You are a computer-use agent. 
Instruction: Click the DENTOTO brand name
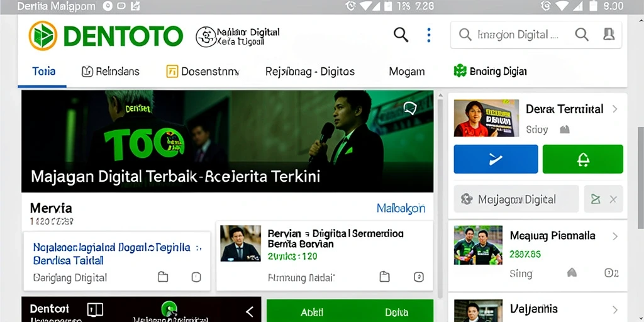123,36
